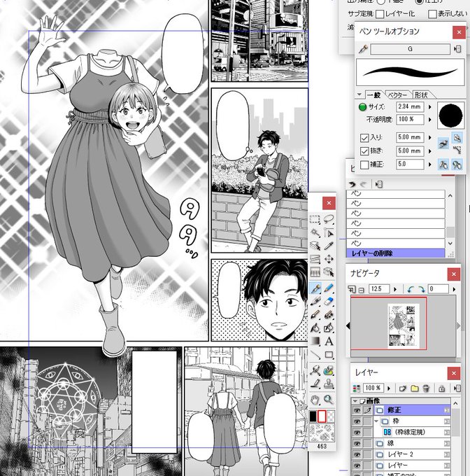Select the marker tool
The image size is (470, 476).
click(315, 301)
